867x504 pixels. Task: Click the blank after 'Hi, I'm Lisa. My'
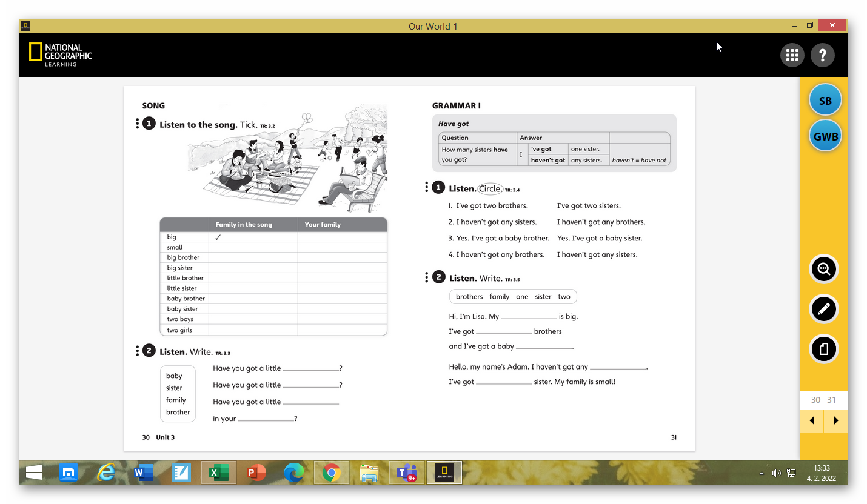529,316
